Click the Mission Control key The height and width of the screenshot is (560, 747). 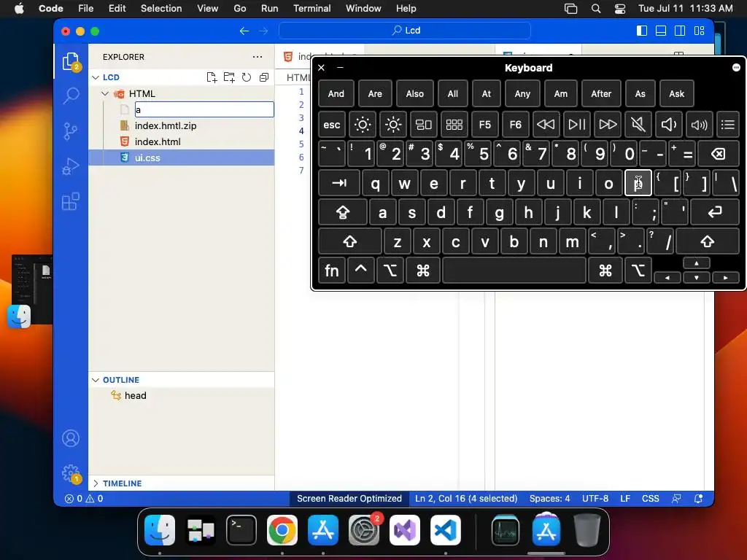[424, 125]
